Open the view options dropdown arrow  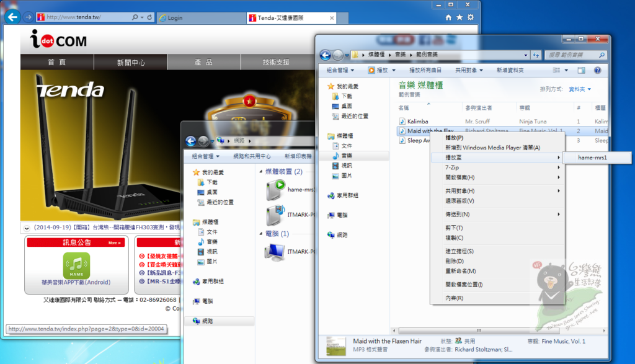tap(566, 71)
